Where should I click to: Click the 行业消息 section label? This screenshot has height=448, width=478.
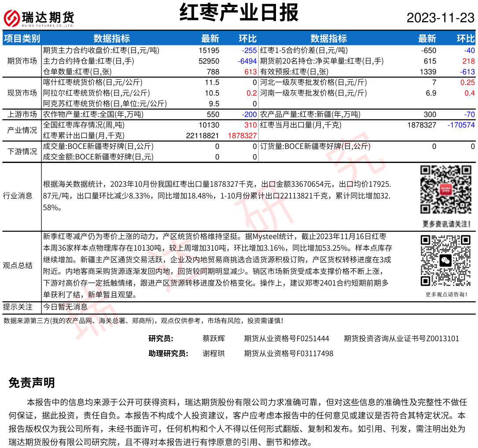point(18,196)
